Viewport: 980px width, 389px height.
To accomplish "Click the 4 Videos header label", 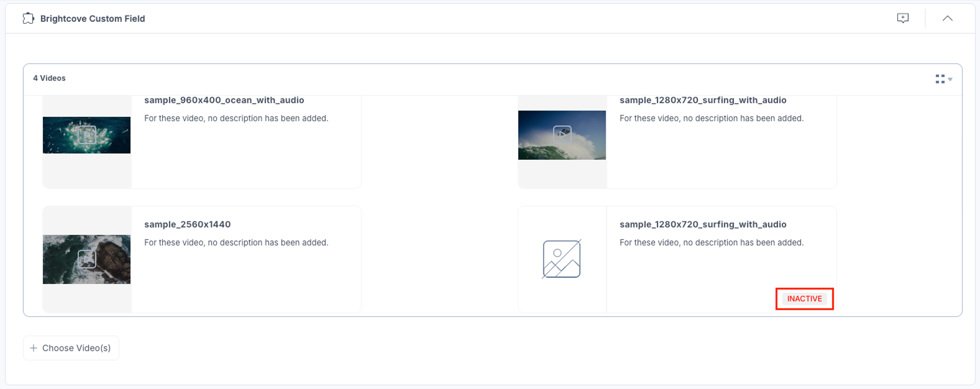I will tap(49, 78).
